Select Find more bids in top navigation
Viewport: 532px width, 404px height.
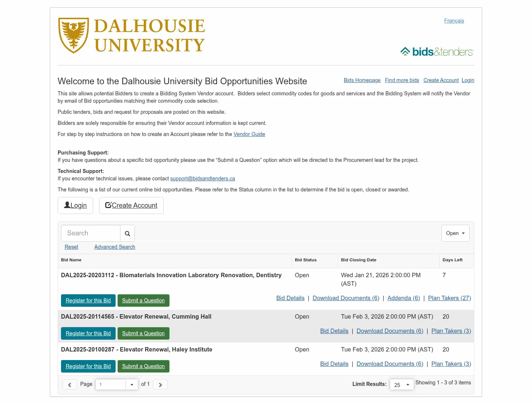pyautogui.click(x=402, y=80)
